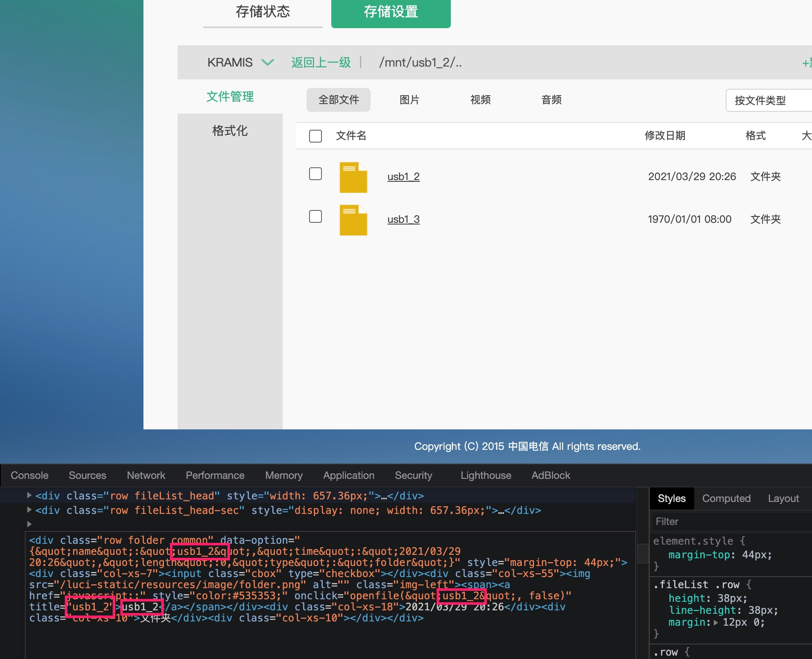
Task: Expand the KRAMIS device dropdown chevron
Action: (x=268, y=62)
